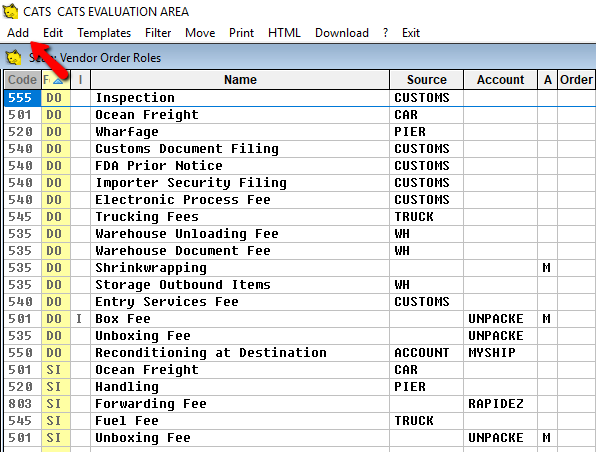This screenshot has height=452, width=596.
Task: Click code 803 cell
Action: pos(22,404)
